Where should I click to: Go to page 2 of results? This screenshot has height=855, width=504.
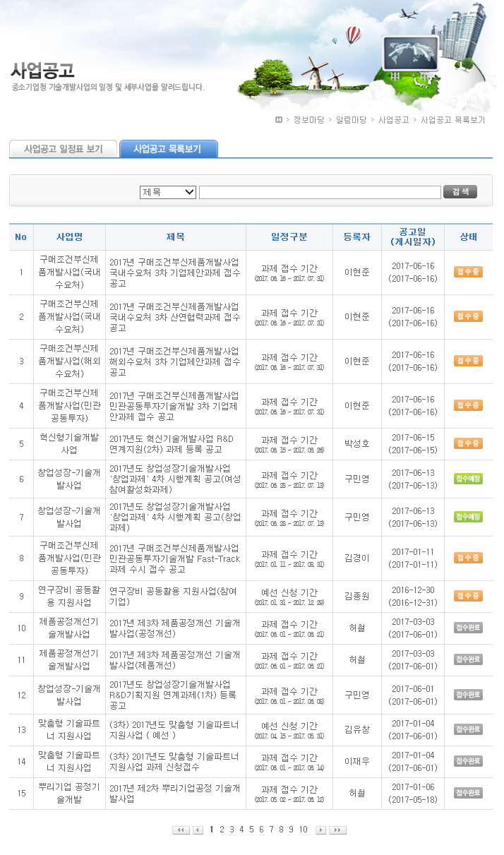222,830
